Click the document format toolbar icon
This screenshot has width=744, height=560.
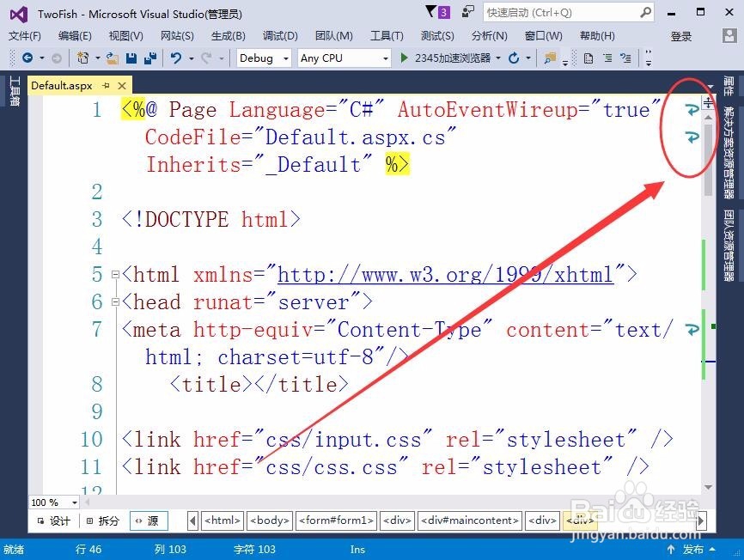pos(588,58)
